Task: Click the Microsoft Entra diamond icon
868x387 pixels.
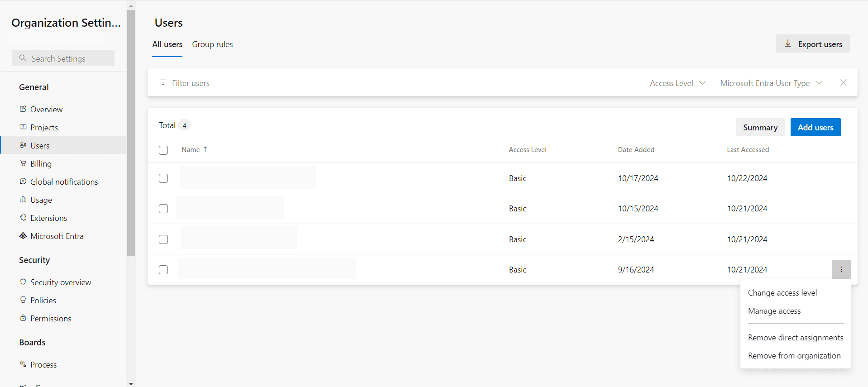Action: (23, 236)
